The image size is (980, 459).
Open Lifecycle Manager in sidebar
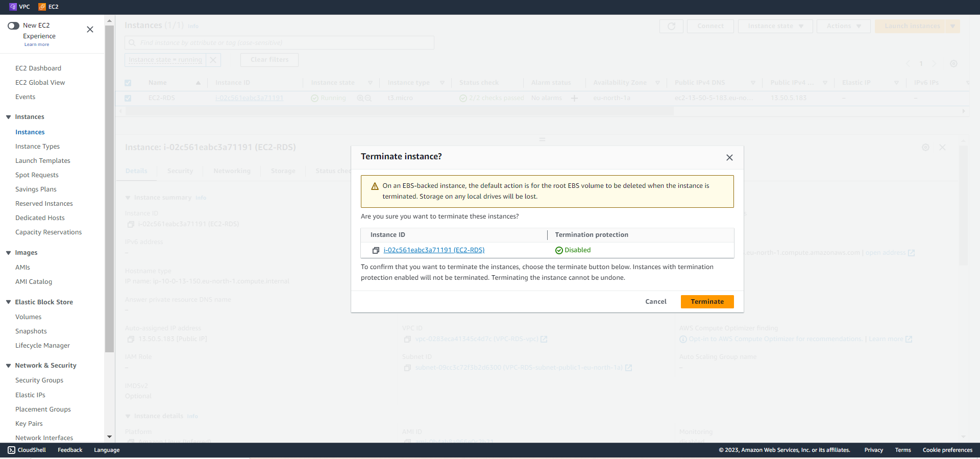(42, 346)
